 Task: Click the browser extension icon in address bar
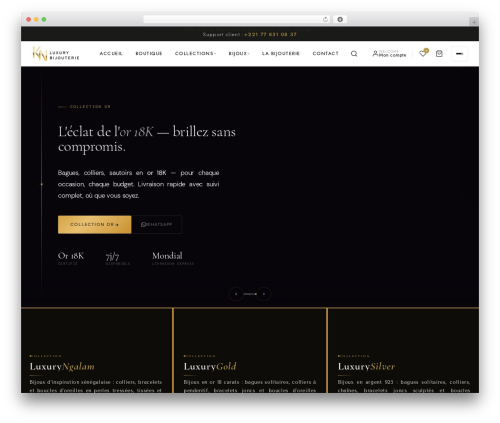point(340,20)
